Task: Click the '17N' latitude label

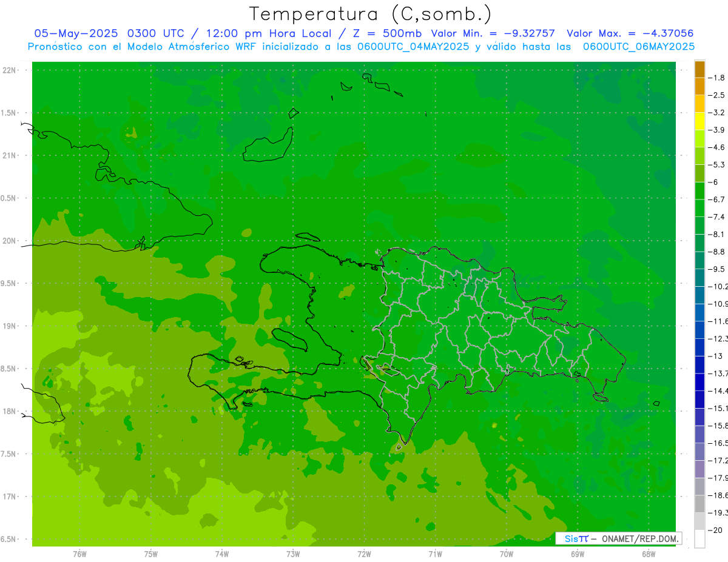Action: point(9,497)
